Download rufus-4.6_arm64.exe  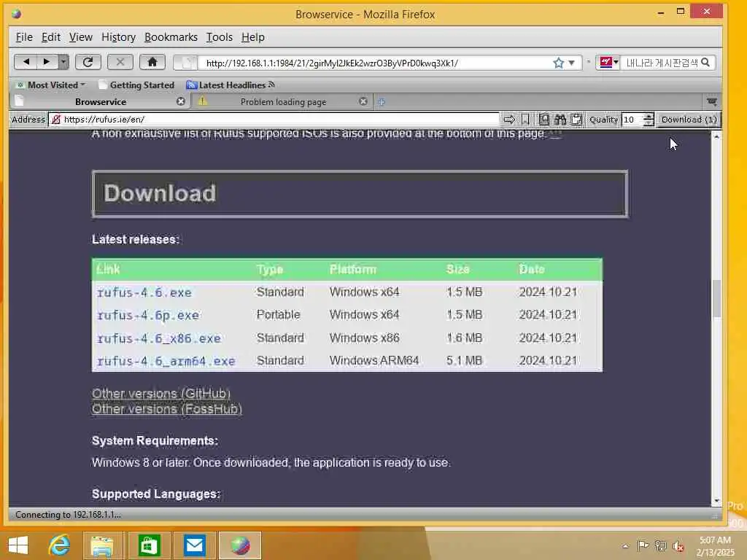[x=166, y=361]
